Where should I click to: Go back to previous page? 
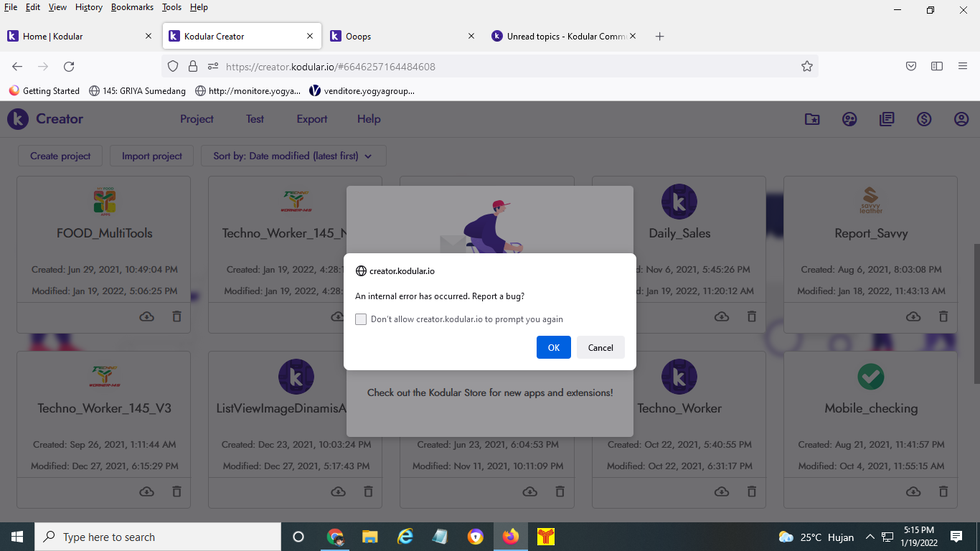(17, 67)
